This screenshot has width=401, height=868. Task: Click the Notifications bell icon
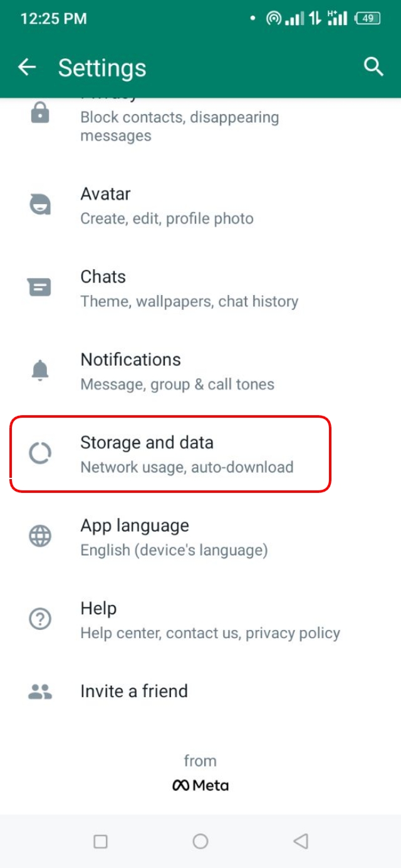tap(39, 370)
